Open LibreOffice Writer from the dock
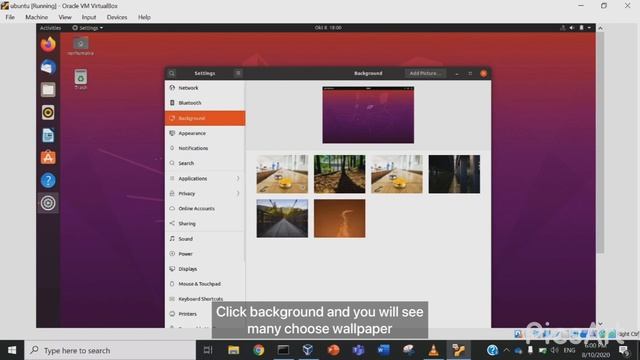This screenshot has width=640, height=360. click(x=48, y=135)
